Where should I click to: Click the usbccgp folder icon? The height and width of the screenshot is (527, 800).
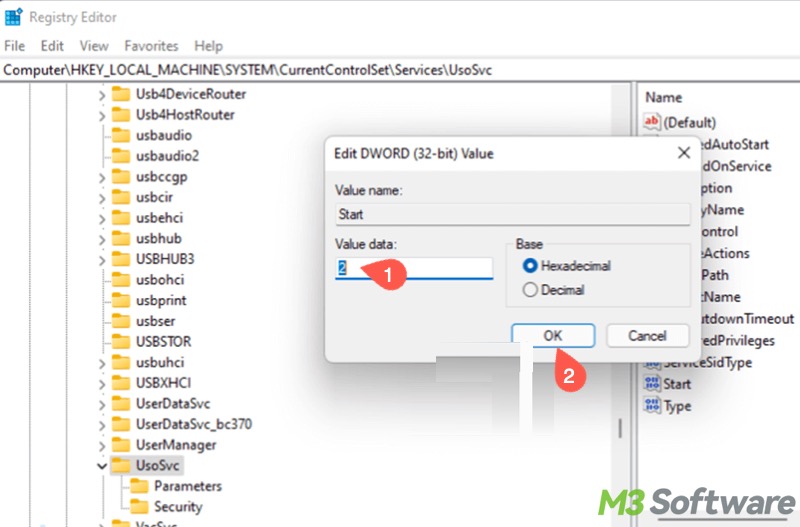pyautogui.click(x=121, y=177)
